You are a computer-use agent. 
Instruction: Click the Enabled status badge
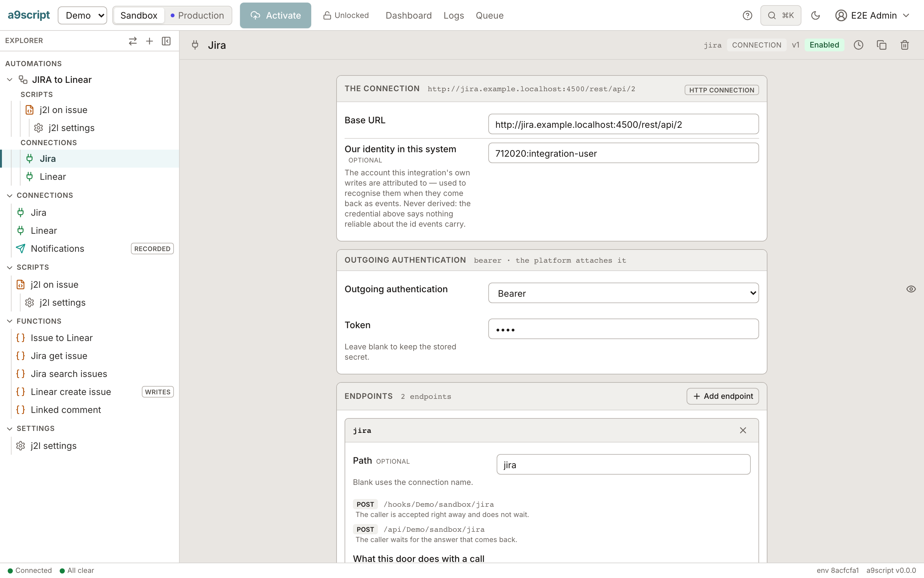pyautogui.click(x=824, y=45)
